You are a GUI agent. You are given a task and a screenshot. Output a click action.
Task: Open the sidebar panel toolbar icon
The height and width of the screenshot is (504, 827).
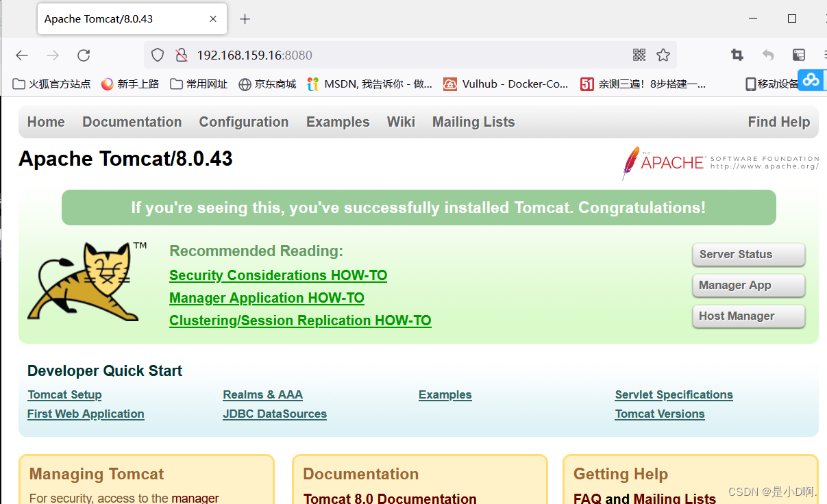pos(799,55)
